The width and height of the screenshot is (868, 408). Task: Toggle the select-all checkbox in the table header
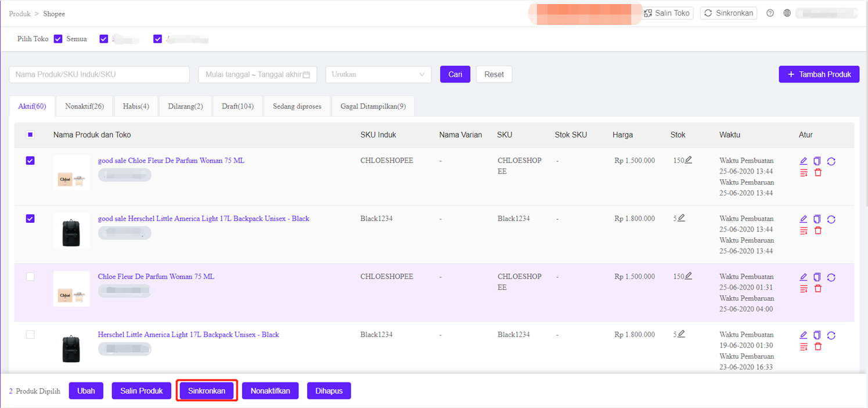click(30, 135)
